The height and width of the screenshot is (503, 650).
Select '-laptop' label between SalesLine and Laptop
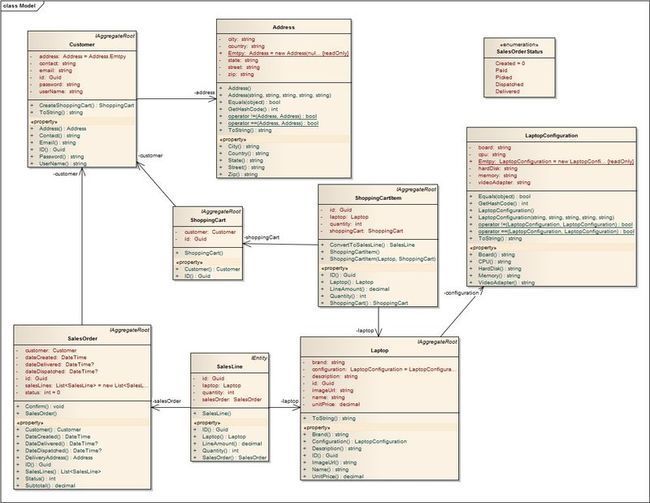[289, 401]
